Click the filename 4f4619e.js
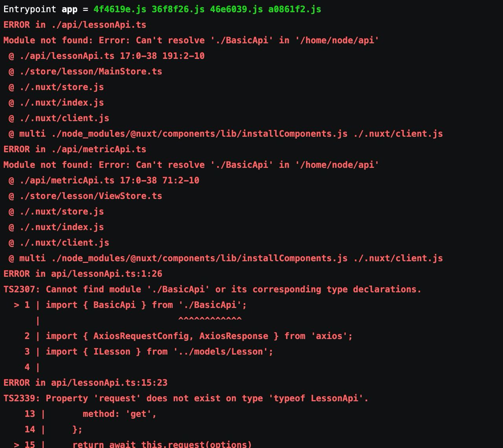Image resolution: width=503 pixels, height=448 pixels. point(120,9)
